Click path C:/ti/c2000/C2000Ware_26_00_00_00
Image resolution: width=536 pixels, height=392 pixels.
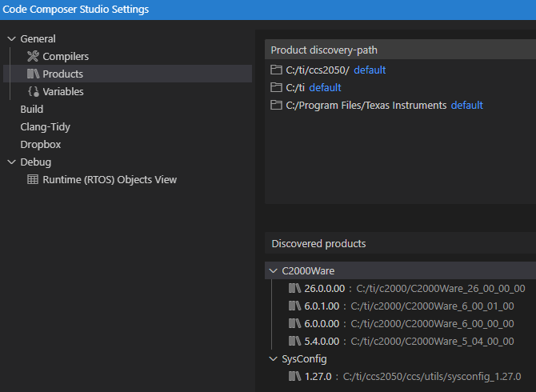coord(441,289)
